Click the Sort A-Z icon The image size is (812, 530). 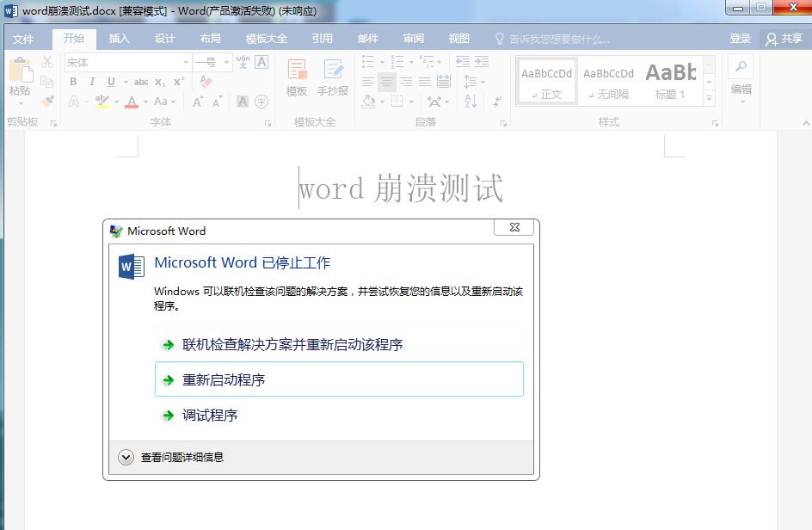coord(471,102)
